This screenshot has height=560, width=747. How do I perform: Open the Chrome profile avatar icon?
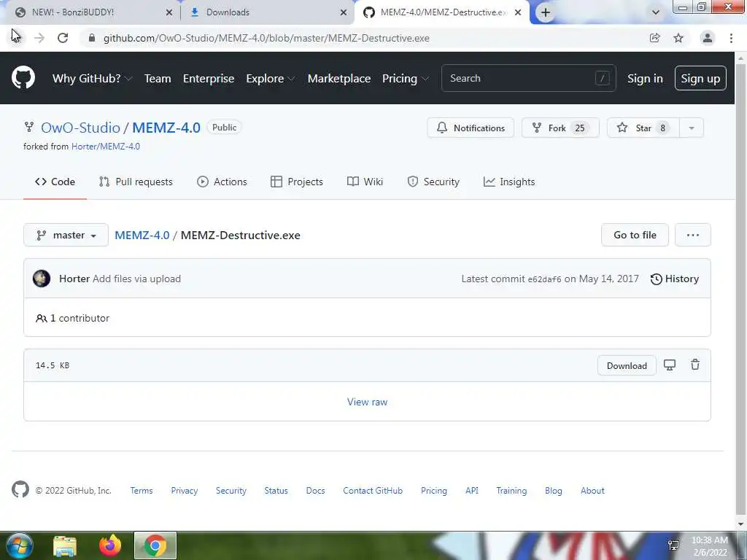(x=708, y=38)
